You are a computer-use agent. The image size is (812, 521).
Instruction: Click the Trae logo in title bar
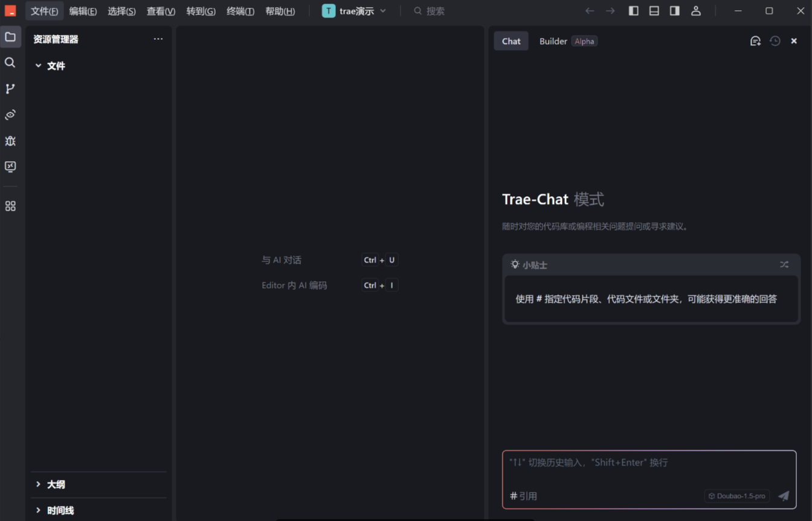[10, 11]
